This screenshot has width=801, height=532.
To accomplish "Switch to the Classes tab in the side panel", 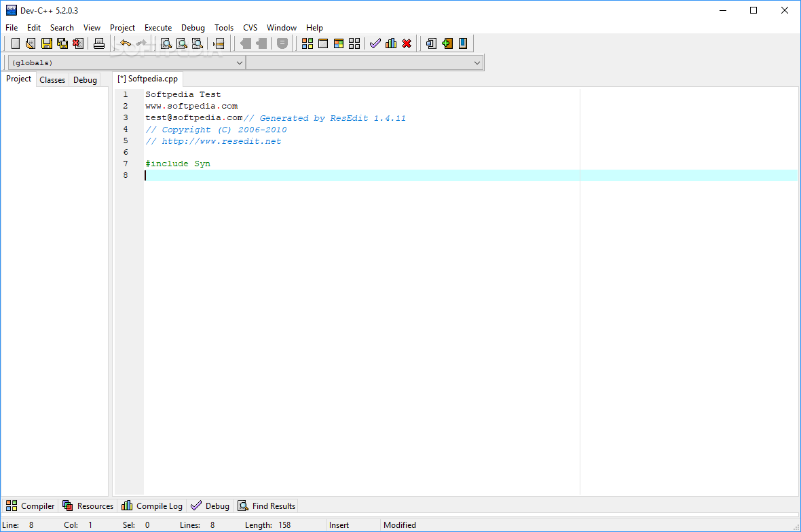I will coord(52,79).
